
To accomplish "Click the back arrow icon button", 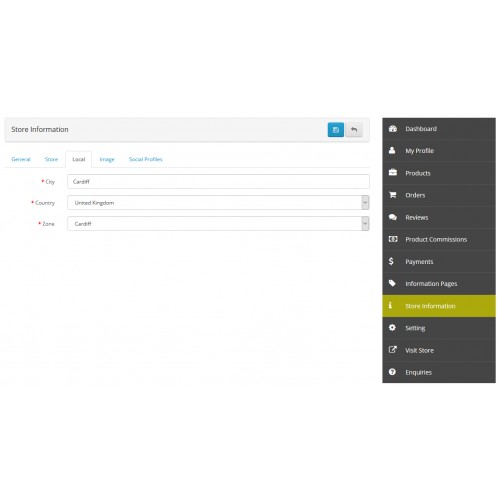I will (354, 130).
